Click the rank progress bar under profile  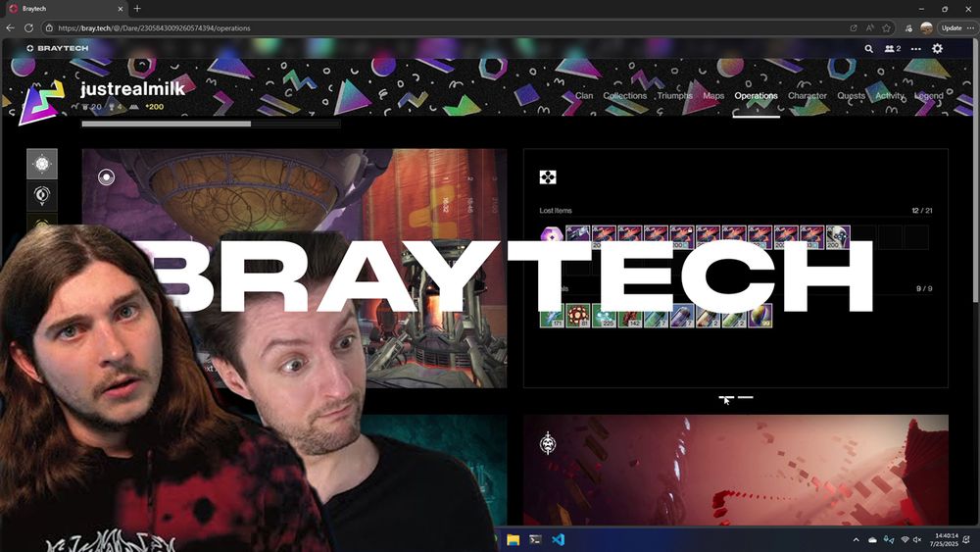pos(211,124)
